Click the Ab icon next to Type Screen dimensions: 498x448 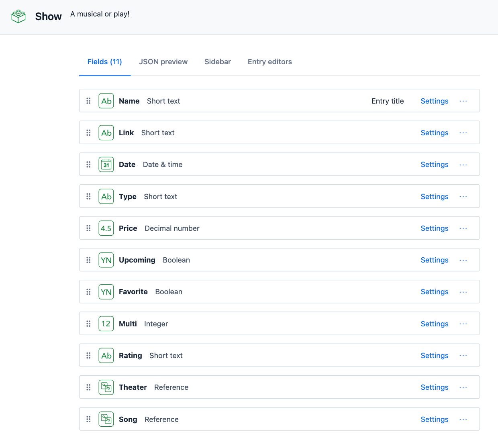106,196
